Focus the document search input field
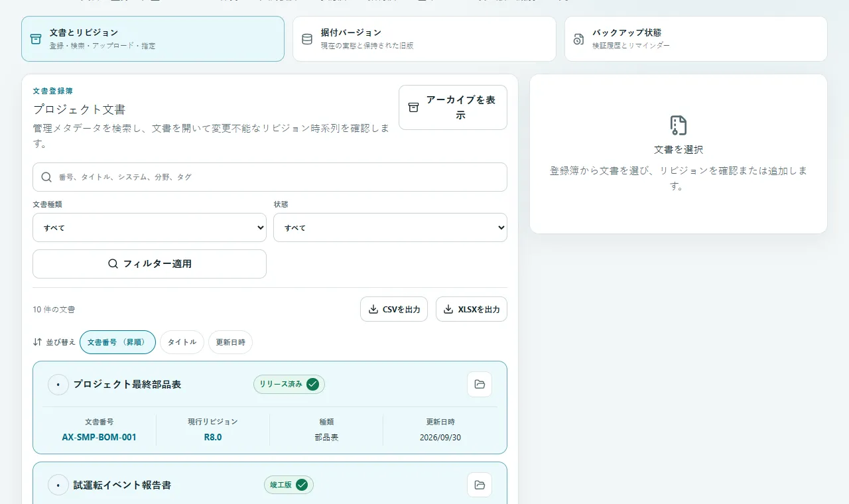 pos(270,177)
